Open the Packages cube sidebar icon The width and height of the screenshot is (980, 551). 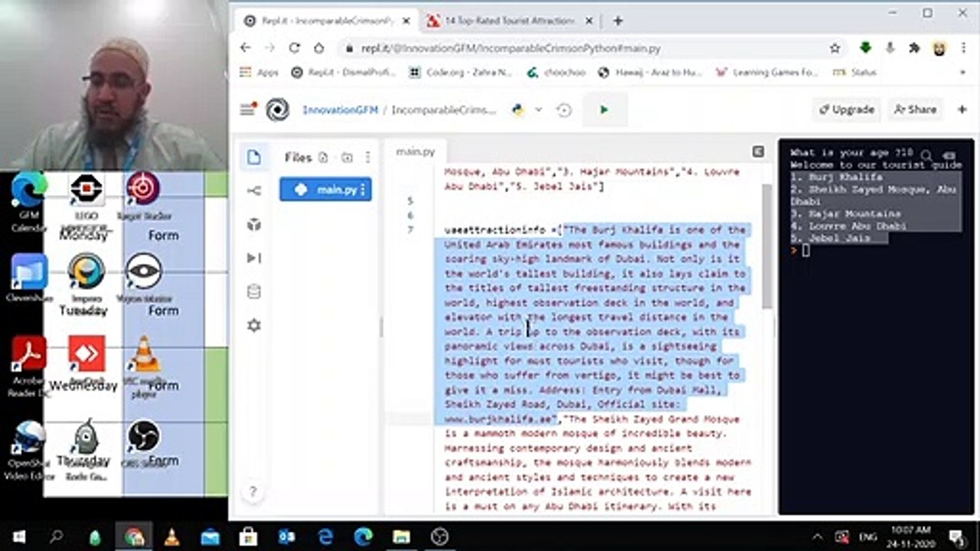254,224
